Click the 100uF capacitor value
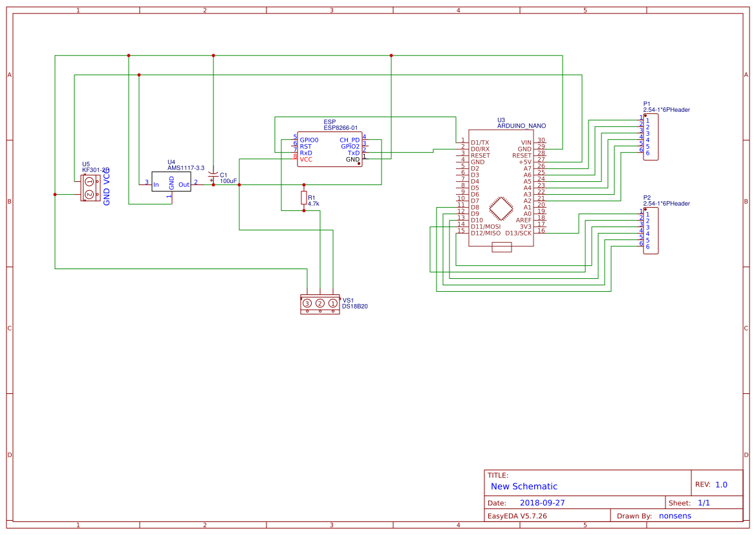Screen dimensions: 756x535 [228, 181]
